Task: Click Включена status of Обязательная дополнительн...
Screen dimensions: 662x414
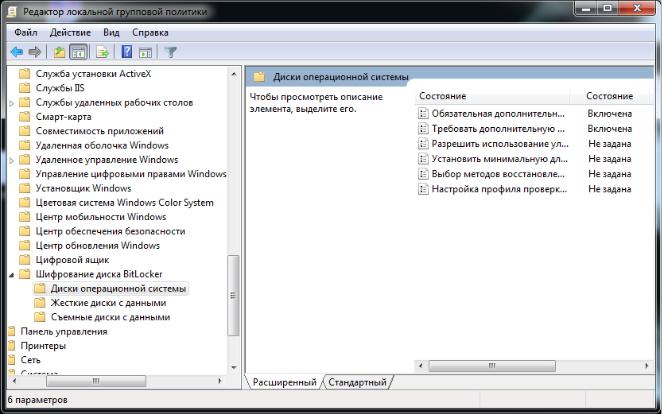Action: point(609,114)
